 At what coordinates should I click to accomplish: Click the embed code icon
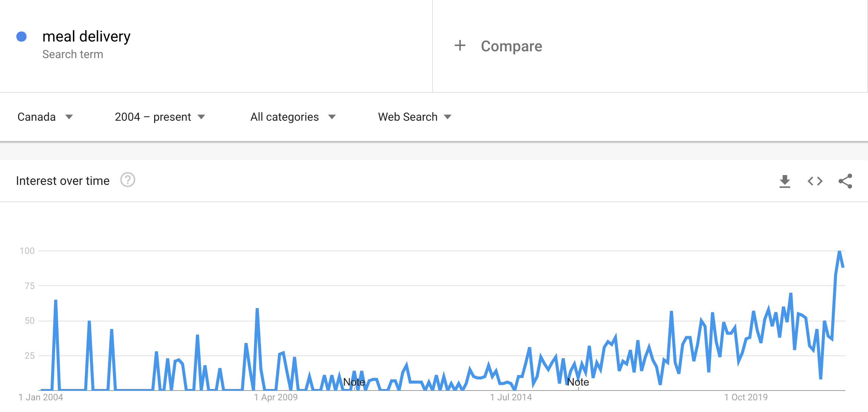(815, 181)
